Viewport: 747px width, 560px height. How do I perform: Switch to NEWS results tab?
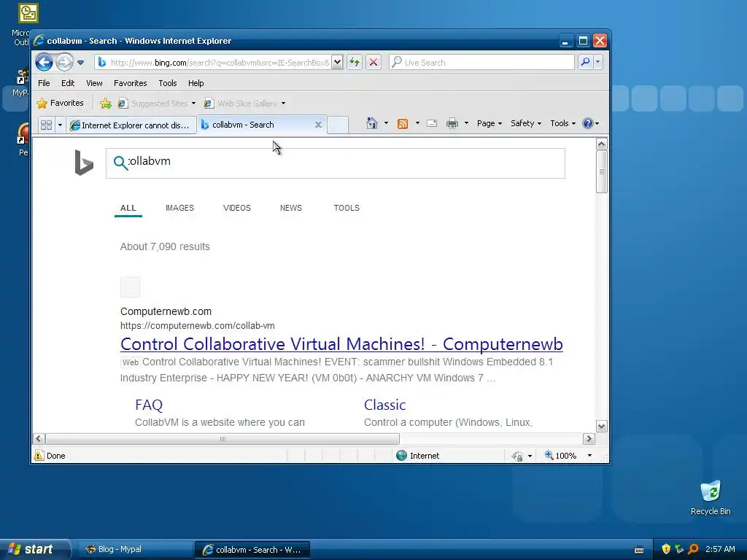coord(291,208)
